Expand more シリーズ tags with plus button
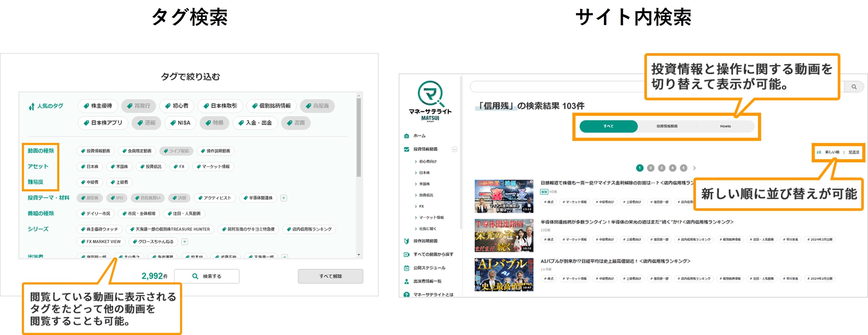Viewport: 868px width, 335px height. (x=185, y=242)
